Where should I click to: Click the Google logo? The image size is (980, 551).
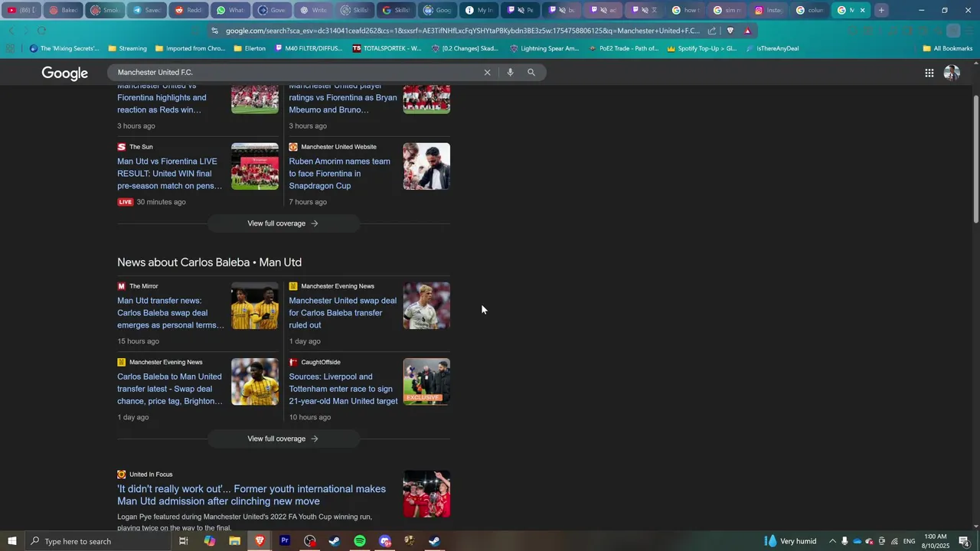click(64, 73)
